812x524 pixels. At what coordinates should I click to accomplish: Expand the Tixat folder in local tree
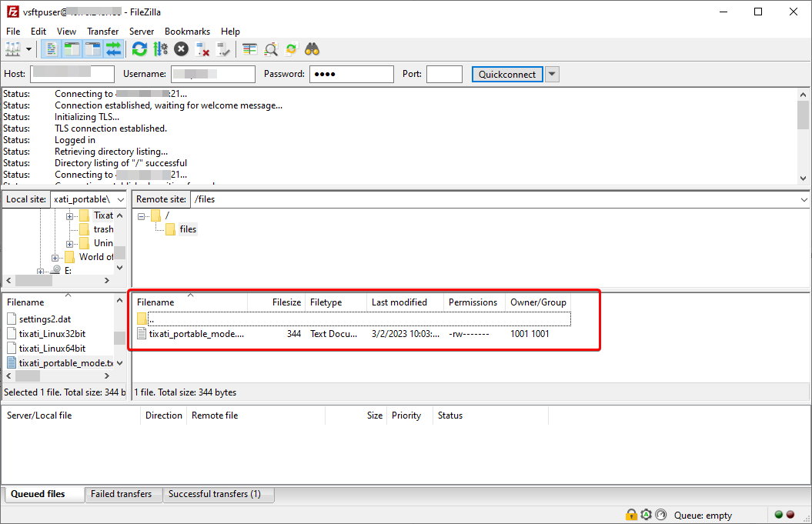(69, 216)
